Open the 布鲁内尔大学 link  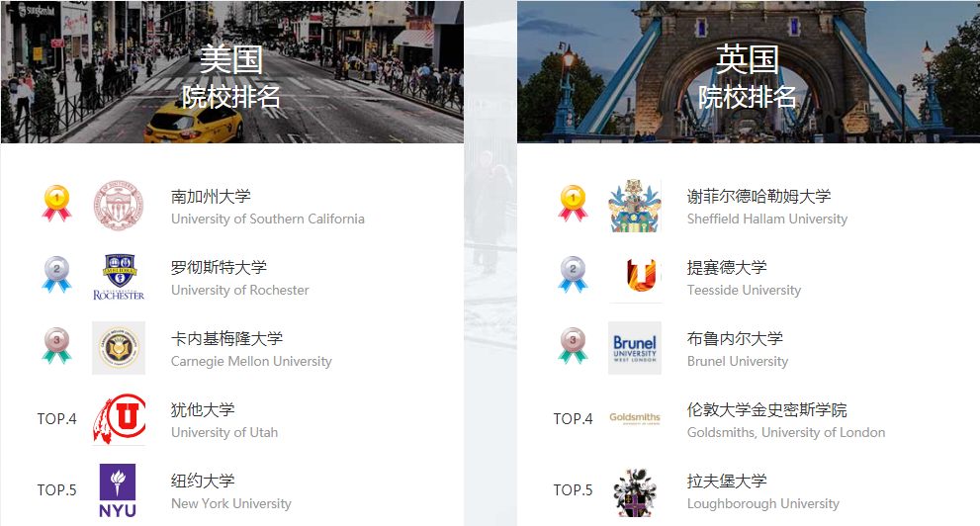735,338
